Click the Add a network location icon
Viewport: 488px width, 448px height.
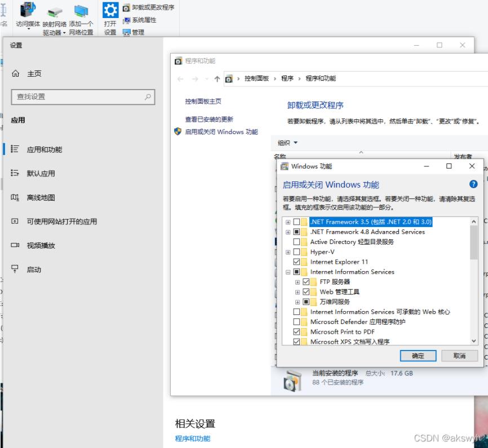(x=81, y=11)
